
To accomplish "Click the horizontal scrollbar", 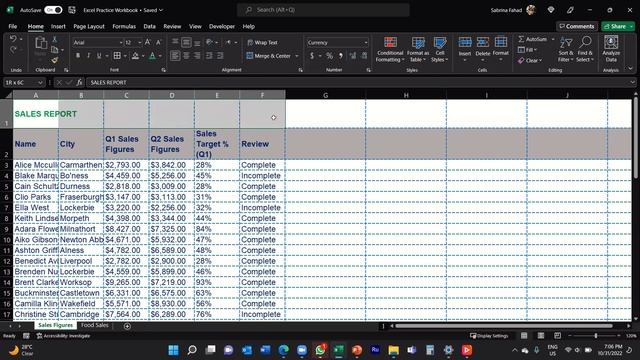I will [504, 326].
